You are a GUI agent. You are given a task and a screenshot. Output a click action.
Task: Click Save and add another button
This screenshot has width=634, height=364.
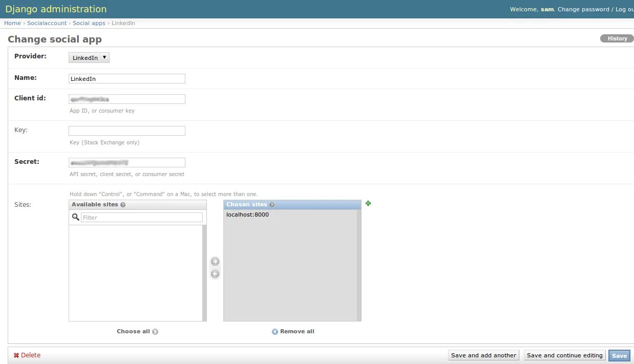483,355
